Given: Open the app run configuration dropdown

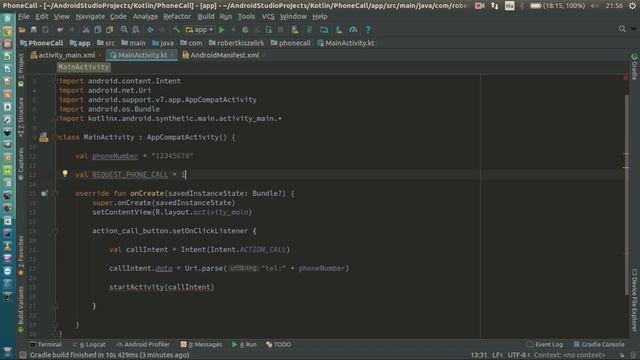Looking at the screenshot, I should tap(200, 30).
